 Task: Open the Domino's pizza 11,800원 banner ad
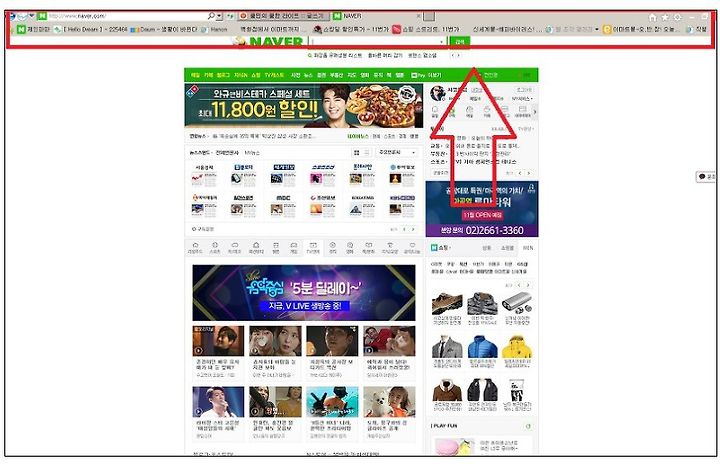[x=304, y=106]
